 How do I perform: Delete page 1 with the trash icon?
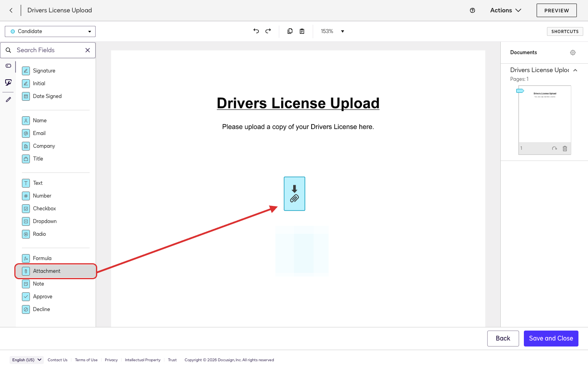(x=565, y=149)
